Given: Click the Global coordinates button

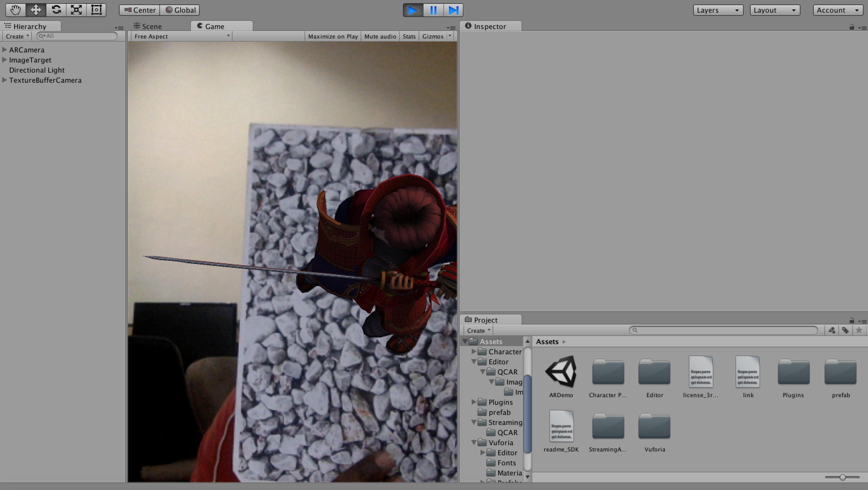Looking at the screenshot, I should [x=180, y=10].
